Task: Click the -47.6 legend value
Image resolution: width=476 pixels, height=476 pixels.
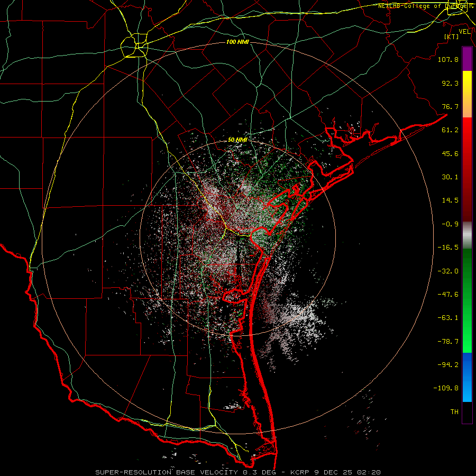Action: [448, 295]
